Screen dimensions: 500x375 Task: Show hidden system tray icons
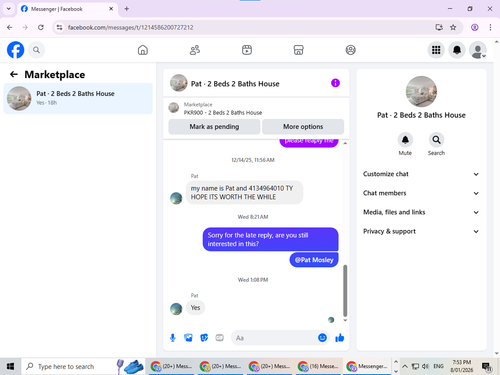tap(405, 366)
